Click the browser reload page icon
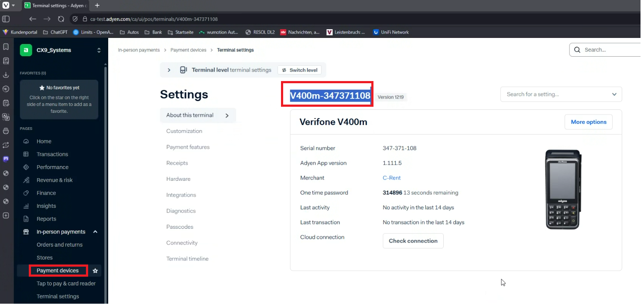The image size is (644, 305). [61, 19]
